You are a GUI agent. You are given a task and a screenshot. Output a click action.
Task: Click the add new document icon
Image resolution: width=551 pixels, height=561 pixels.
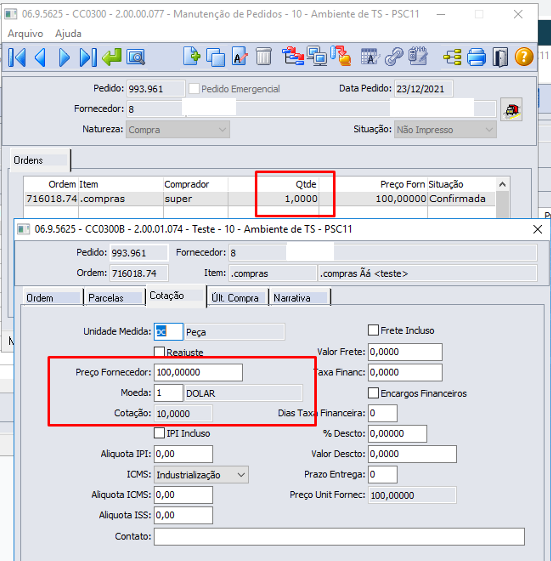(x=192, y=56)
